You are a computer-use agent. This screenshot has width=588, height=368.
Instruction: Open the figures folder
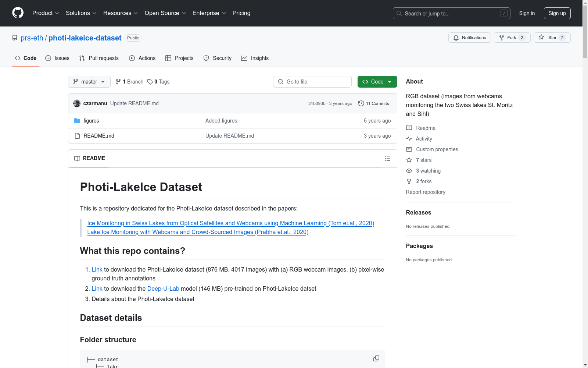coord(91,121)
